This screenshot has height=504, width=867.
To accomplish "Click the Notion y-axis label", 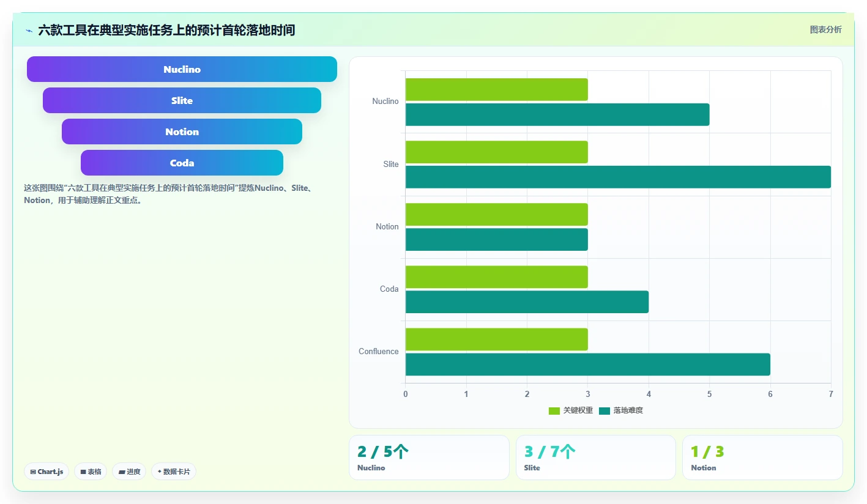I will 387,226.
